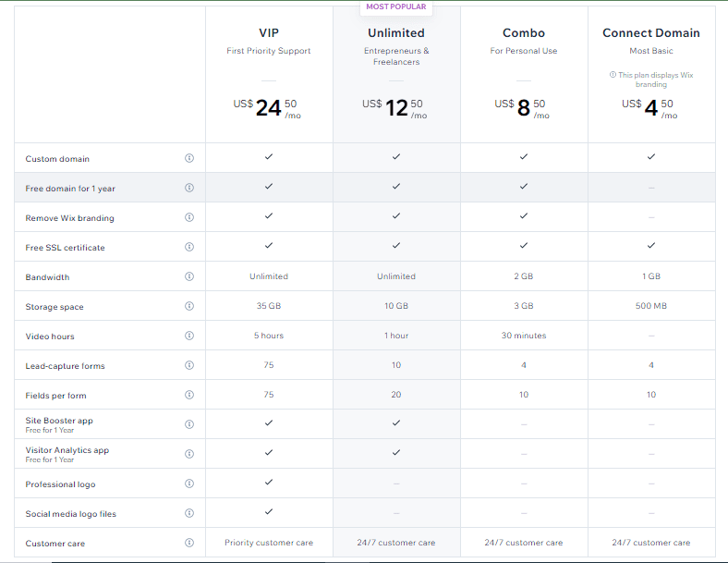Click the 1 hour video value
The width and height of the screenshot is (728, 563).
396,336
